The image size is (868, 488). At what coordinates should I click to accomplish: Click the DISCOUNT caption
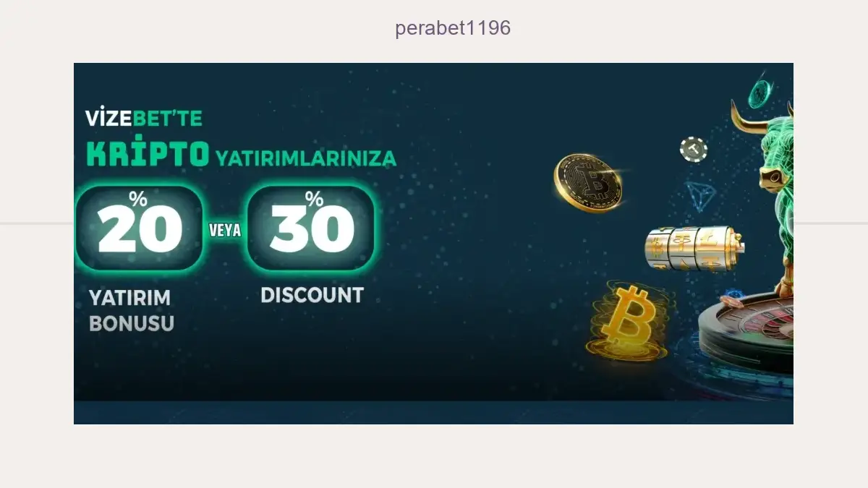[x=312, y=295]
